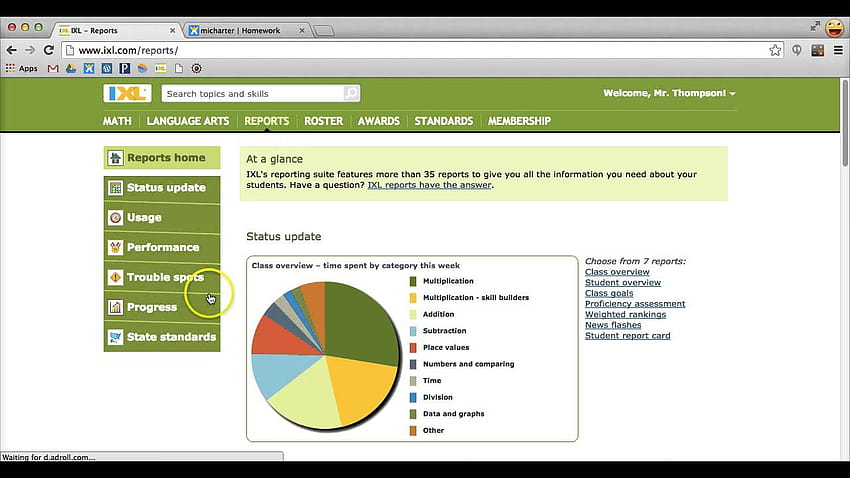This screenshot has width=850, height=478.
Task: Click the fullscreen arrows icon
Action: tap(815, 26)
